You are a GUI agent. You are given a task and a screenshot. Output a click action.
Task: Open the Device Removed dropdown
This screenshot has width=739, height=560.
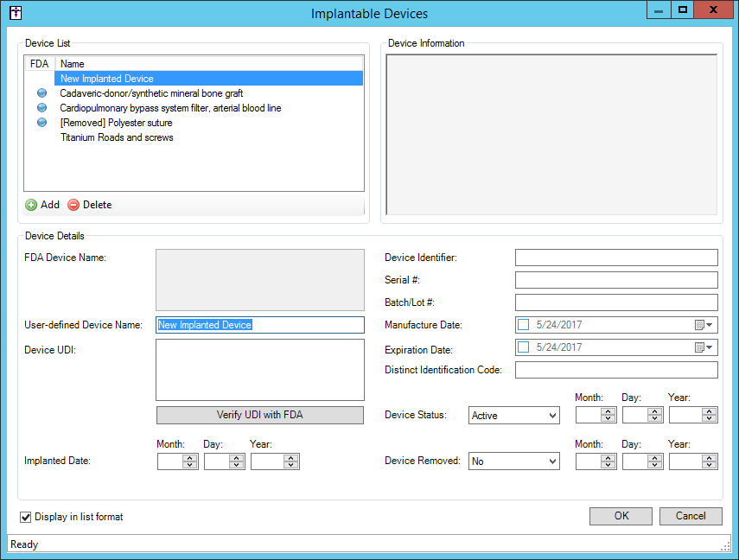coord(513,461)
